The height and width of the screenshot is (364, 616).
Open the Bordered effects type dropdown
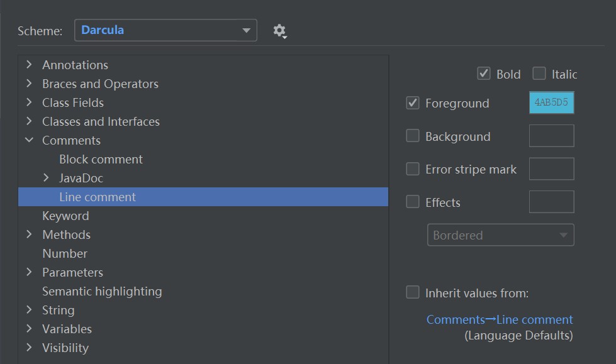click(500, 235)
